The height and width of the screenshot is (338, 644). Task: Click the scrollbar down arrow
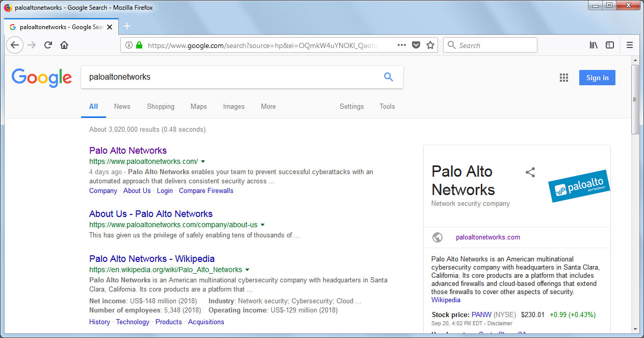pyautogui.click(x=635, y=328)
